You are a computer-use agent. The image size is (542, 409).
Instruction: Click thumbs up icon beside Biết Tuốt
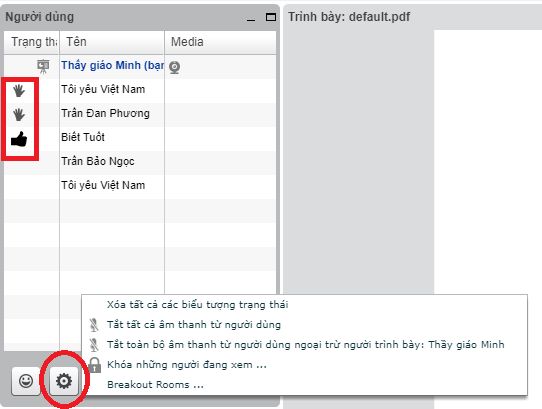pyautogui.click(x=19, y=139)
